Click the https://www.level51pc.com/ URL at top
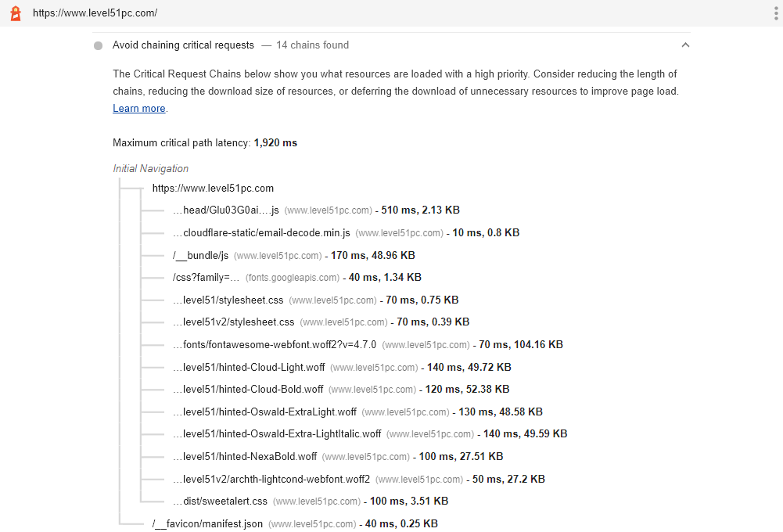Image resolution: width=783 pixels, height=532 pixels. [95, 13]
